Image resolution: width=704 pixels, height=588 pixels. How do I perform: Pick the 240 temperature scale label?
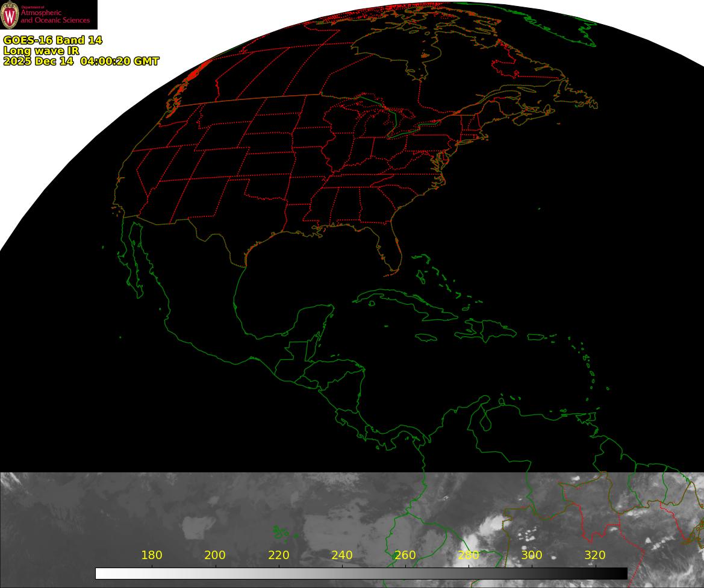[342, 555]
